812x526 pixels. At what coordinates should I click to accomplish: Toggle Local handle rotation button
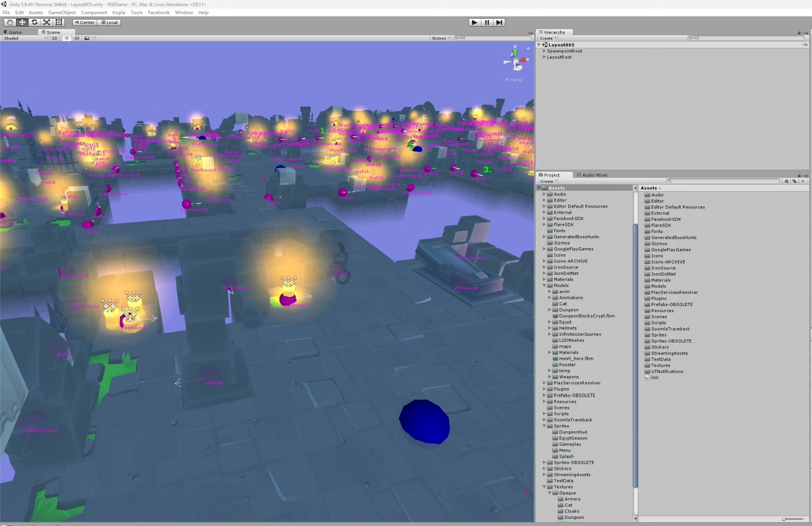[x=110, y=22]
